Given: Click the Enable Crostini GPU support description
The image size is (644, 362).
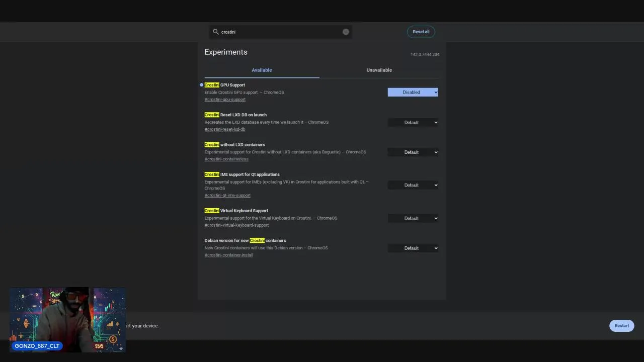Looking at the screenshot, I should (244, 93).
